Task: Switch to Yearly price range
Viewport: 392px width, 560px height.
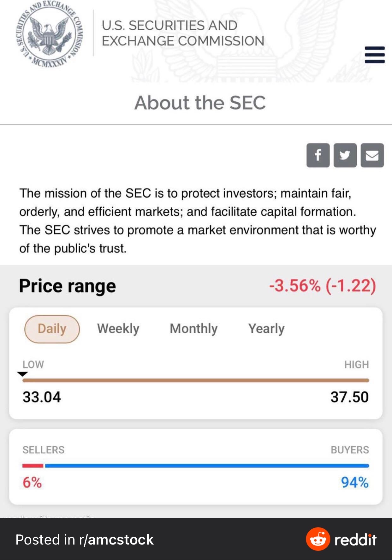Action: click(x=266, y=329)
